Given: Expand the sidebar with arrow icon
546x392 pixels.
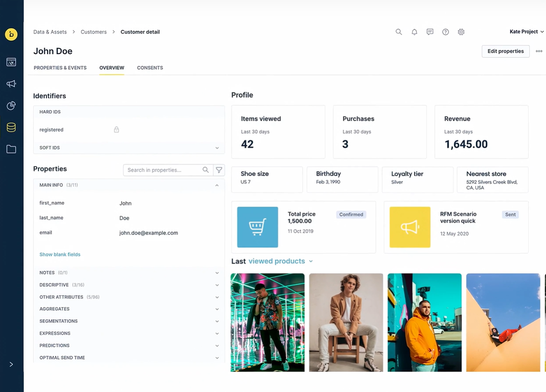Looking at the screenshot, I should 11,364.
